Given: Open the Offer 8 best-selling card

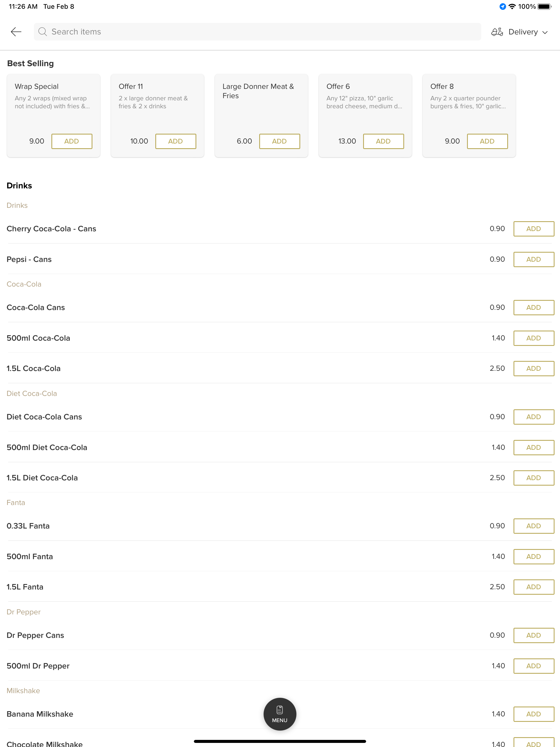Looking at the screenshot, I should tap(469, 115).
